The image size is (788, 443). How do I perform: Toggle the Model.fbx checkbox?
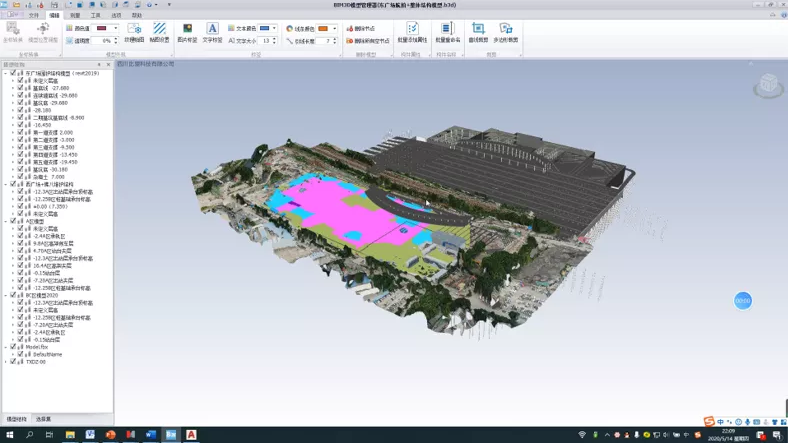(14, 347)
